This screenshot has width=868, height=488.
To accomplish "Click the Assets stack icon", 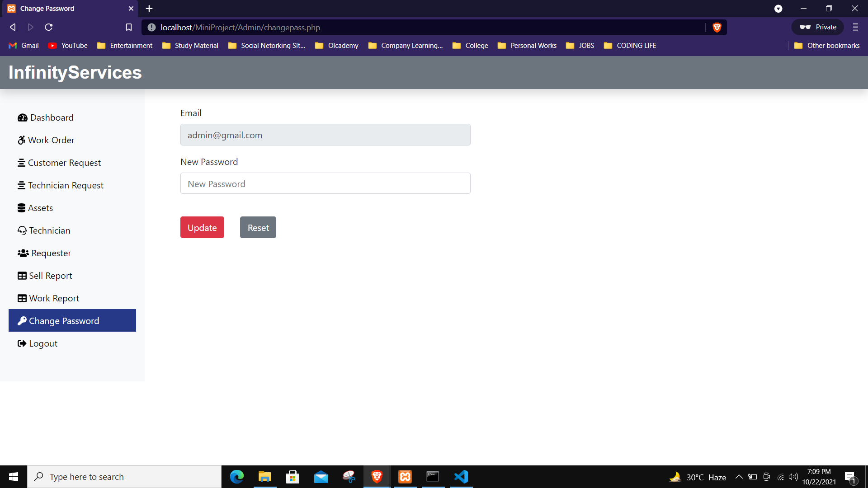I will [x=22, y=208].
